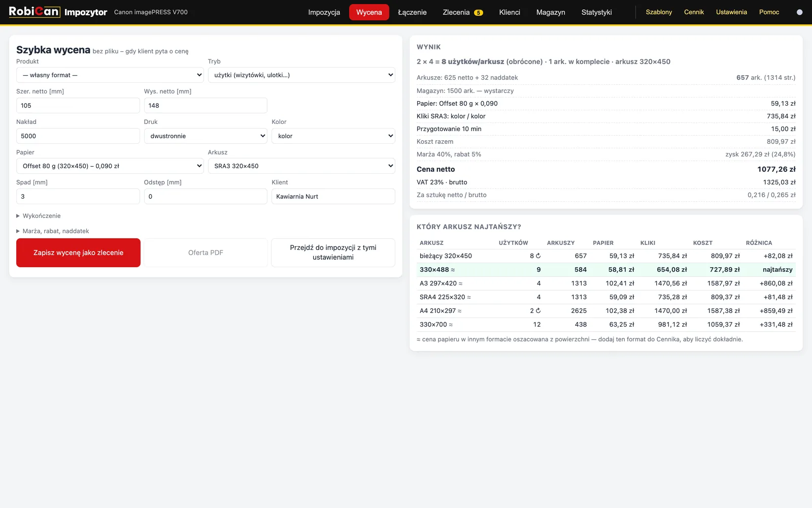Click the najtańszy label in the table
Viewport: 812px width, 508px height.
[777, 270]
